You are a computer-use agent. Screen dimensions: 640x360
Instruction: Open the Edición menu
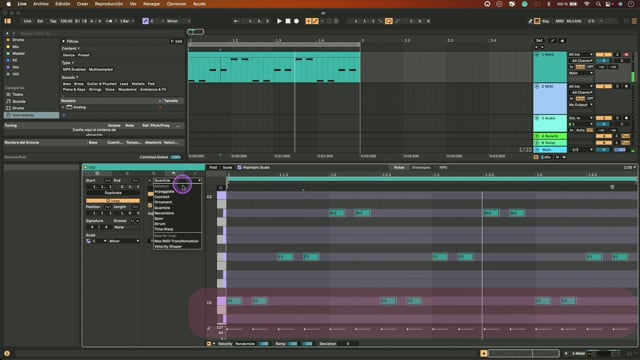coord(62,4)
